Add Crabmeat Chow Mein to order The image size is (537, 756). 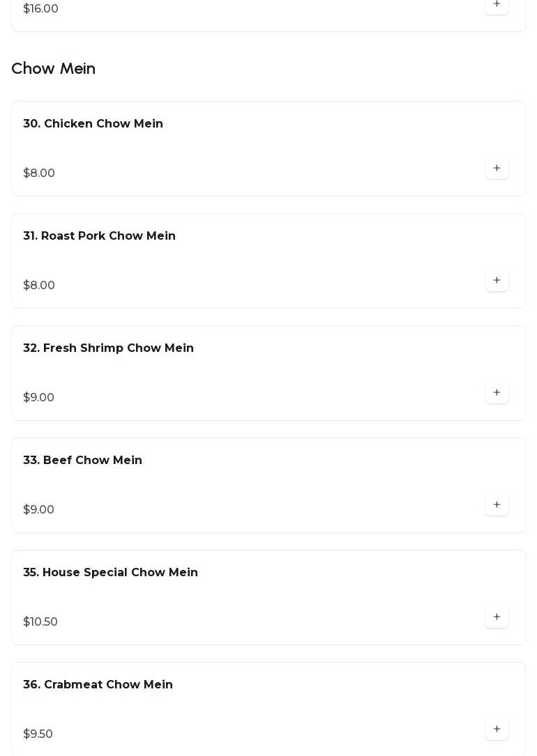click(497, 729)
